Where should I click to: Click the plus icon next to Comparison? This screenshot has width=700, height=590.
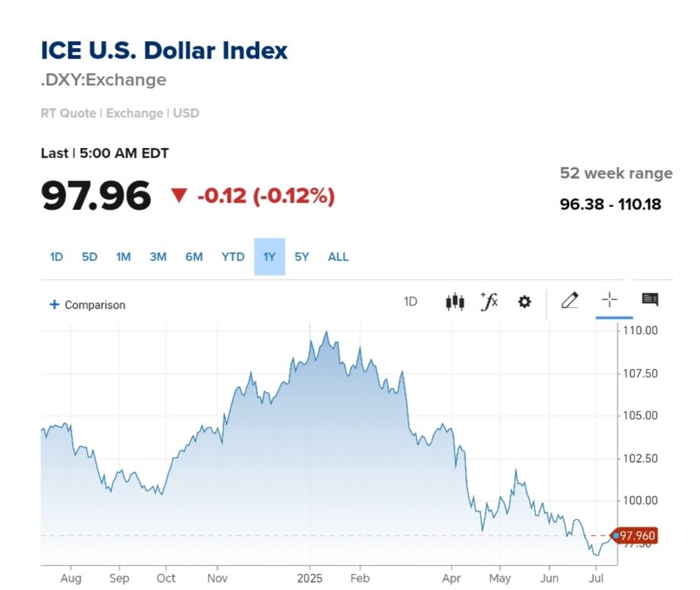[54, 305]
